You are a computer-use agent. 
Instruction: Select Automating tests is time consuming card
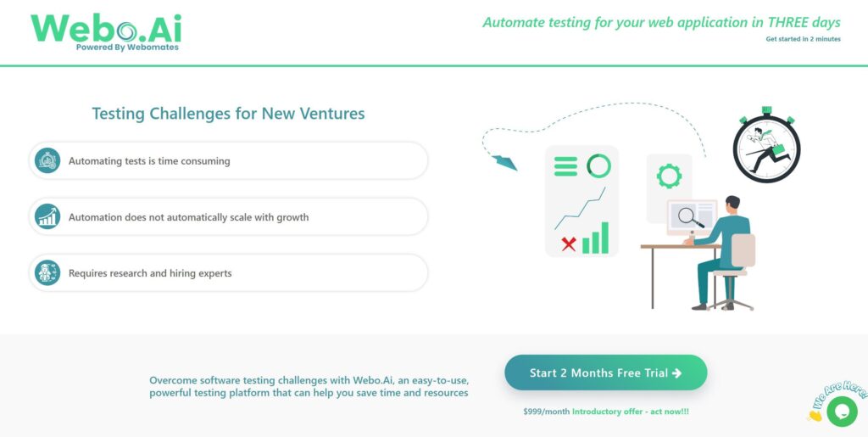coord(229,160)
